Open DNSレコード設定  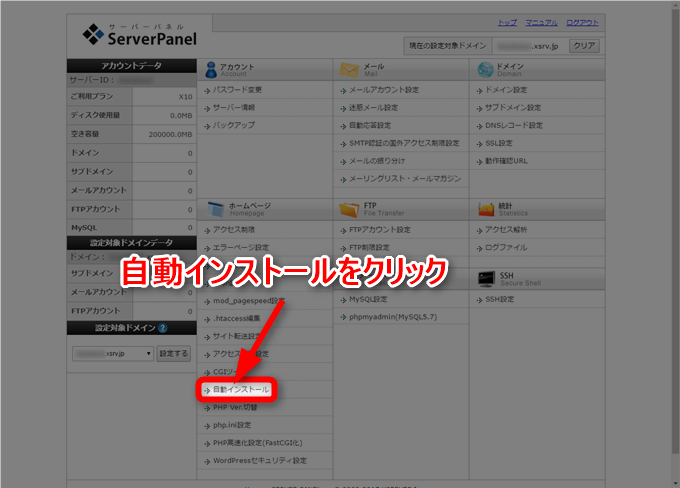(x=514, y=125)
